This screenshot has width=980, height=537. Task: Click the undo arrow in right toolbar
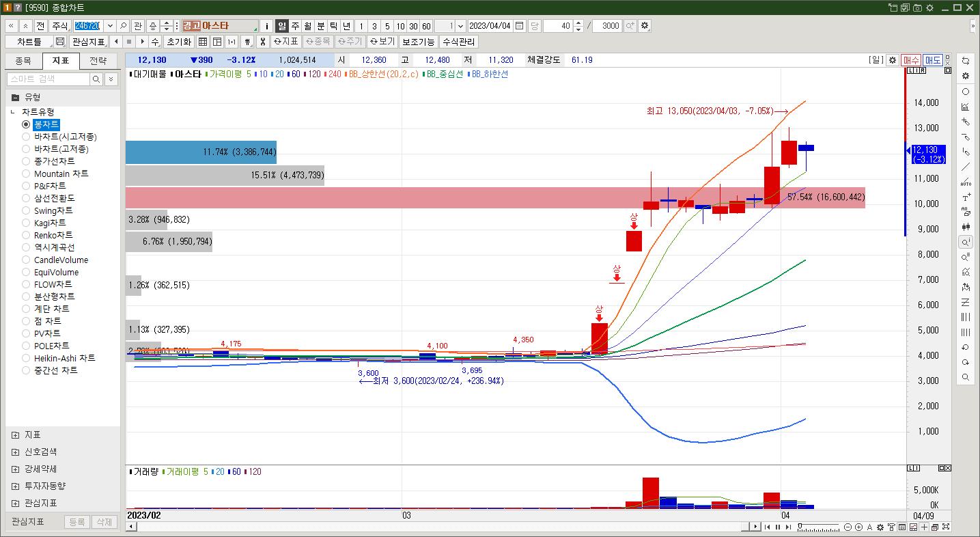tap(965, 347)
